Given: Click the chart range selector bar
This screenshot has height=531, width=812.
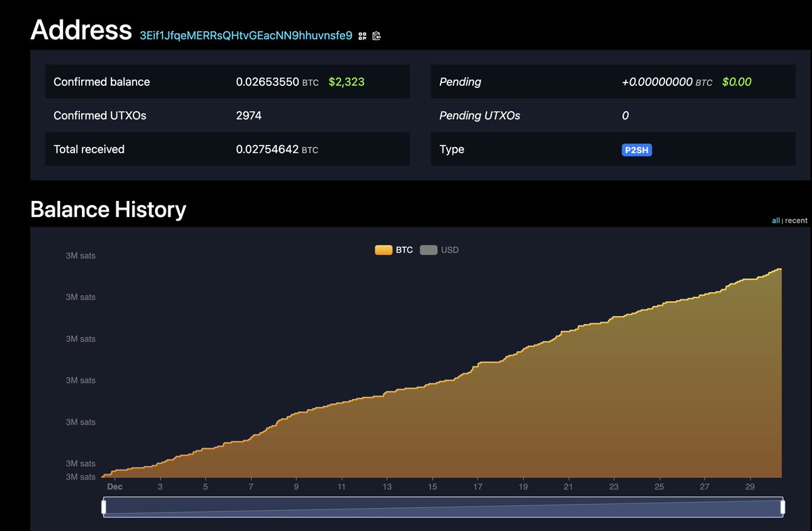Looking at the screenshot, I should point(443,507).
